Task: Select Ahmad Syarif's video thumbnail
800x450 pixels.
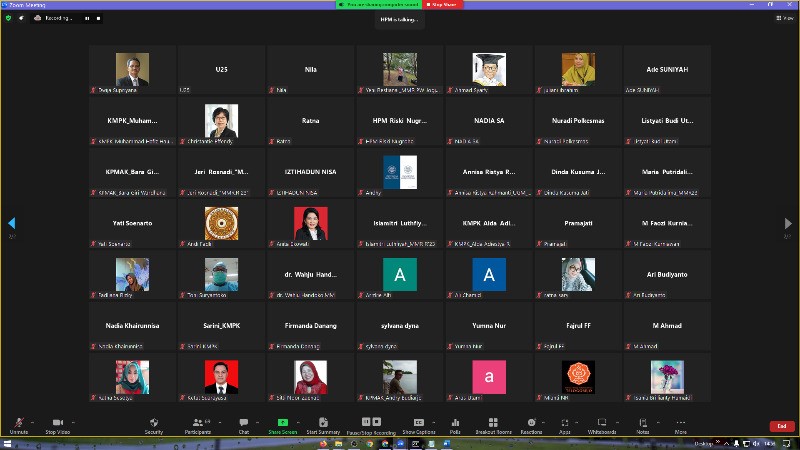Action: pos(489,70)
